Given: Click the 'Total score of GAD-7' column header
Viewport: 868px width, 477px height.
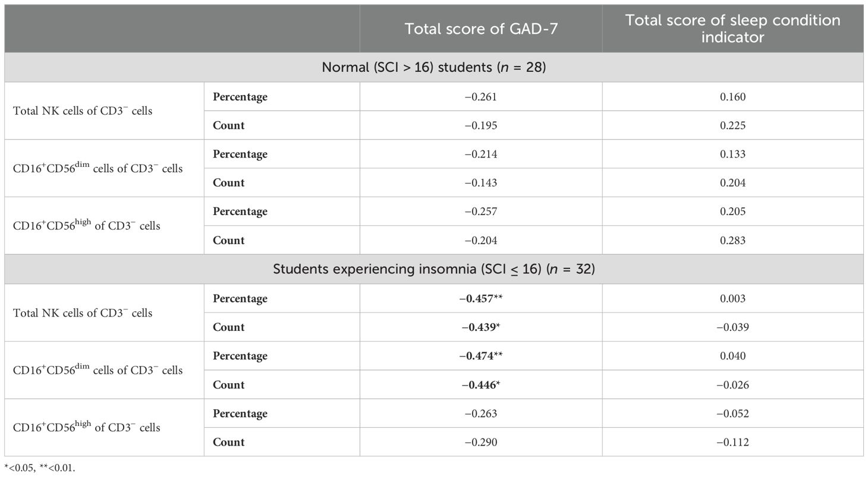Looking at the screenshot, I should click(x=481, y=29).
